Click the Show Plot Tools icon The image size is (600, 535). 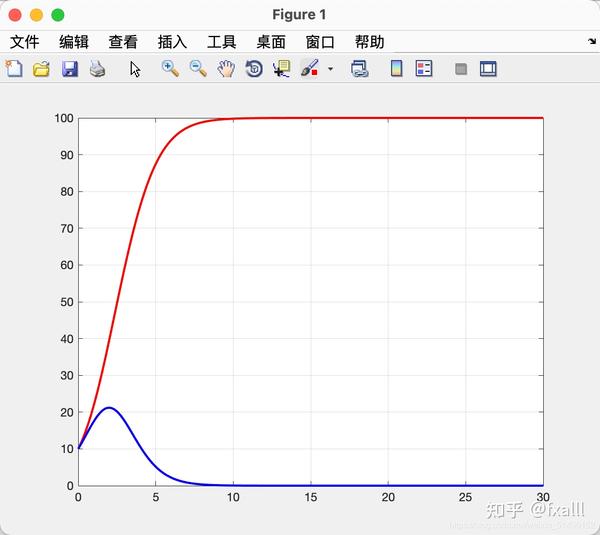click(x=488, y=69)
